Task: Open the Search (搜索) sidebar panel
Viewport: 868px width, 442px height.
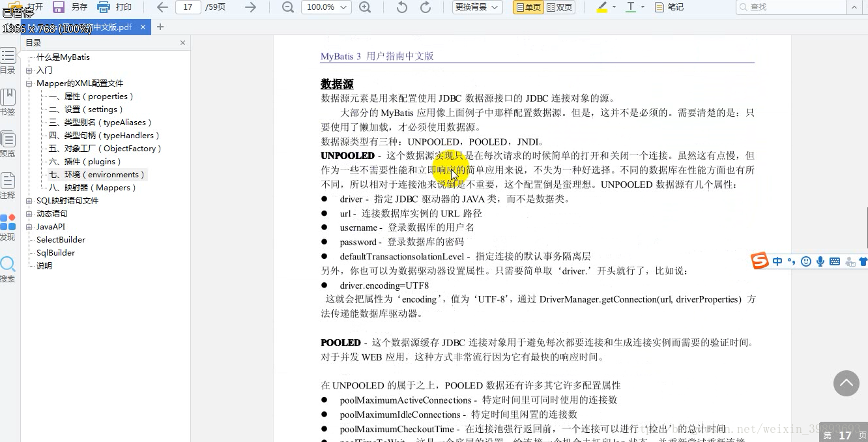Action: click(x=8, y=269)
